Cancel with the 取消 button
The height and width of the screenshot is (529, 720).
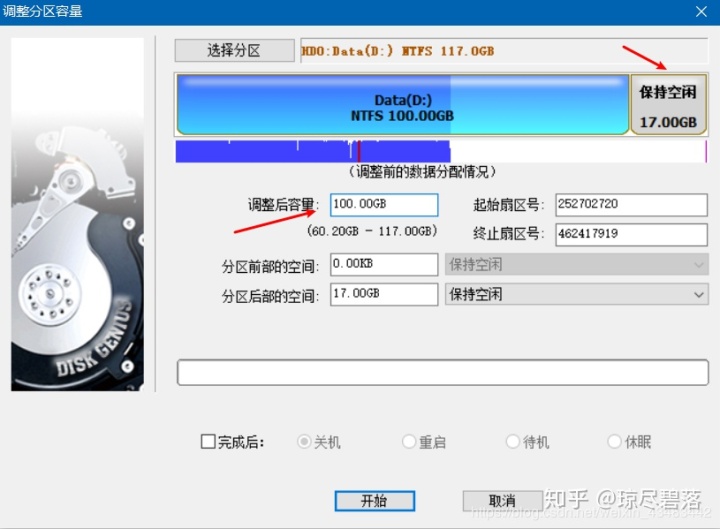tap(502, 501)
